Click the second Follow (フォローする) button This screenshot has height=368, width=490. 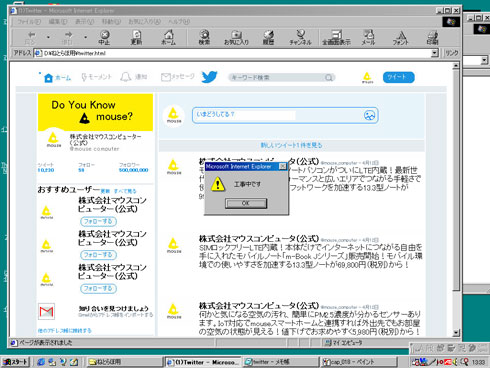(98, 255)
